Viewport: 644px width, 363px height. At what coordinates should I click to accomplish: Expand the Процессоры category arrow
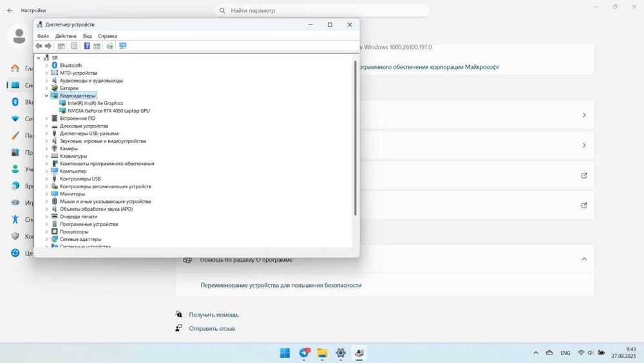click(46, 231)
